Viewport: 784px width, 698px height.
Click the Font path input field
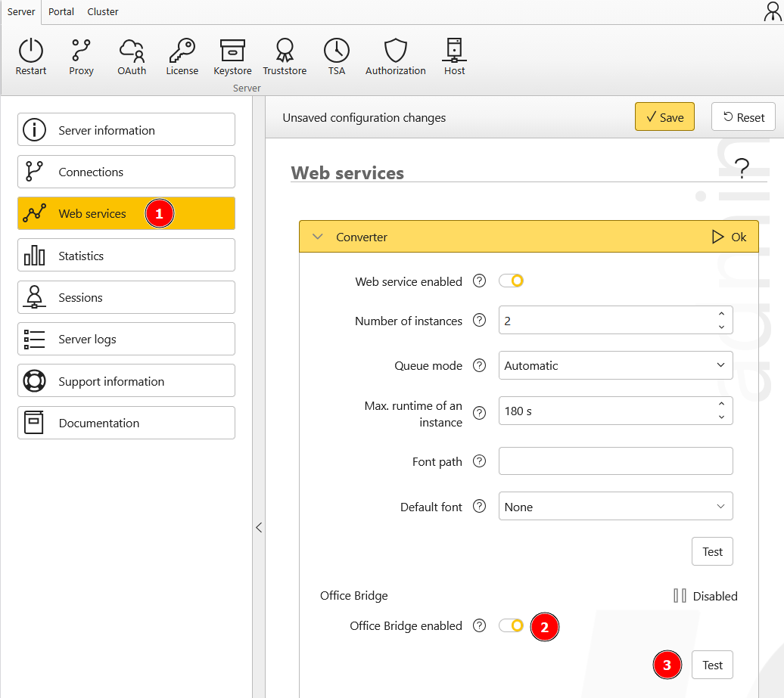[x=615, y=461]
